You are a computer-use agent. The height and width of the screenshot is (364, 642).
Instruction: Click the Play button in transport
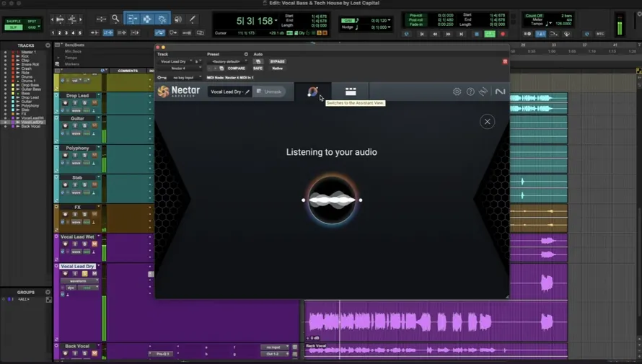[490, 34]
